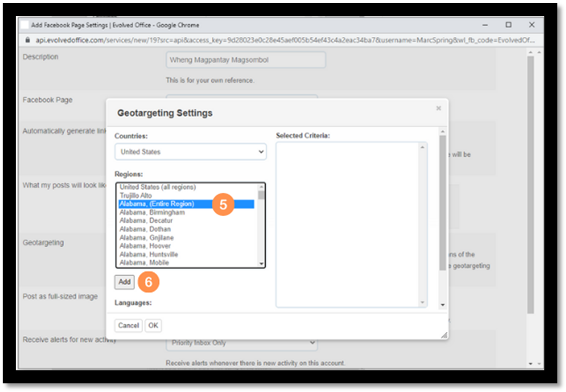
Task: Maximize the Chrome window
Action: pos(508,25)
